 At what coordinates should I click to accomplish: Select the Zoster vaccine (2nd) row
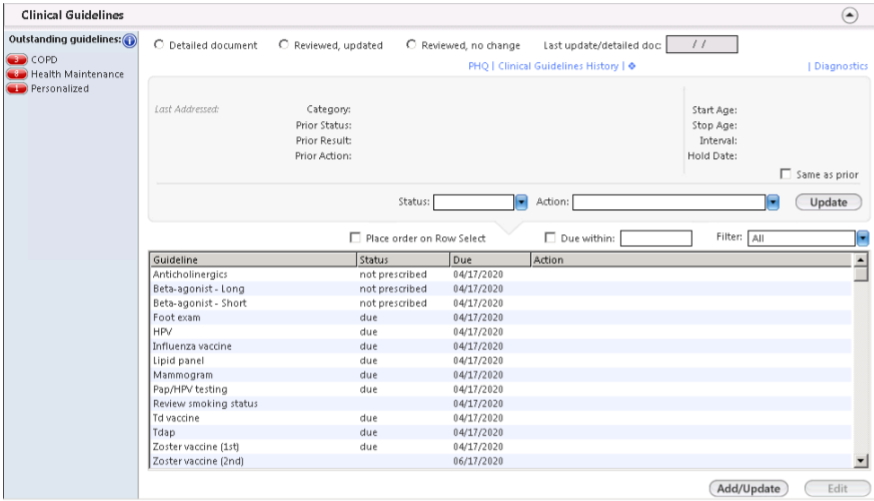click(501, 461)
